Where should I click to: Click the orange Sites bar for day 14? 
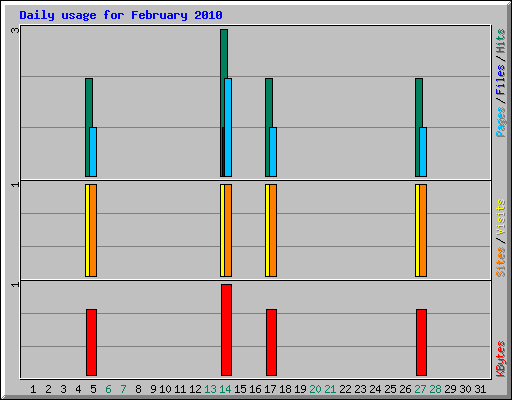coord(228,230)
